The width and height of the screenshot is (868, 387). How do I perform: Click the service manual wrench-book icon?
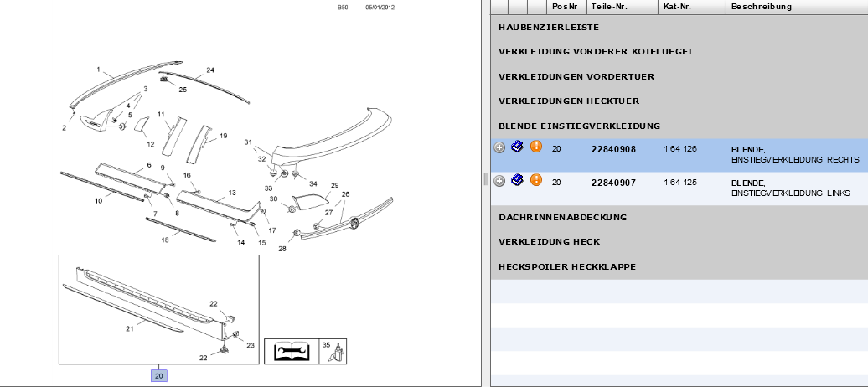(x=289, y=351)
